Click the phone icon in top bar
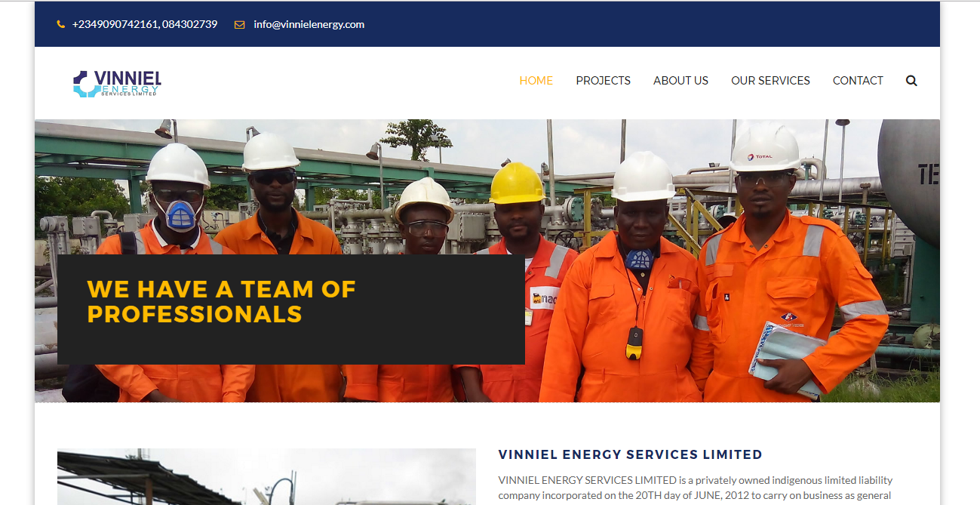Image resolution: width=980 pixels, height=505 pixels. [61, 25]
